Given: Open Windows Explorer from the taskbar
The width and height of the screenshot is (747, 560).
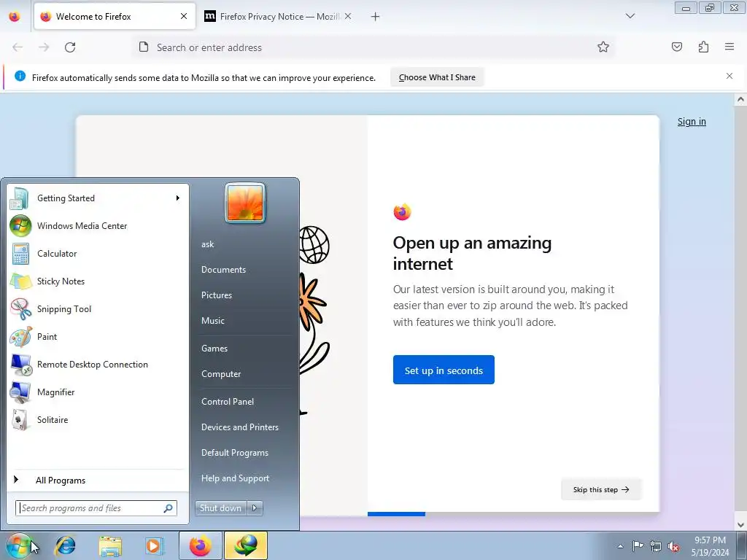Looking at the screenshot, I should point(111,545).
